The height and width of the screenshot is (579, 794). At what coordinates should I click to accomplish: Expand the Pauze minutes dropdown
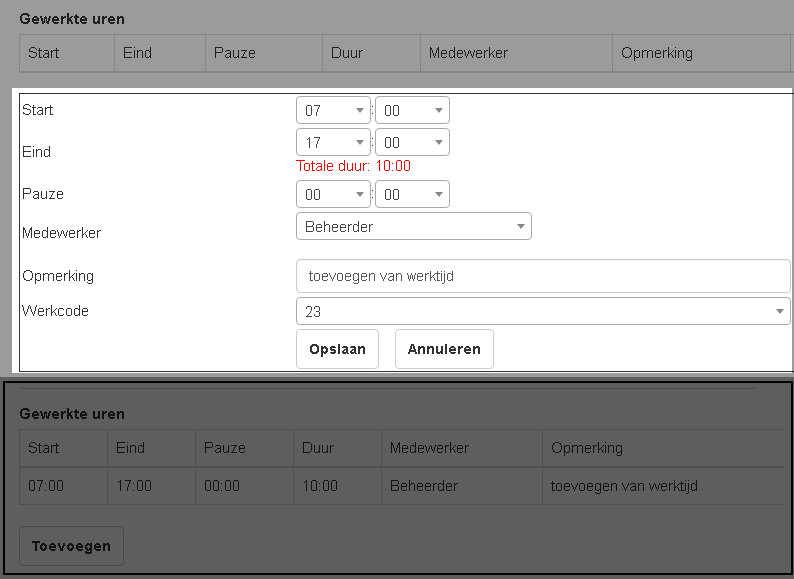point(412,195)
